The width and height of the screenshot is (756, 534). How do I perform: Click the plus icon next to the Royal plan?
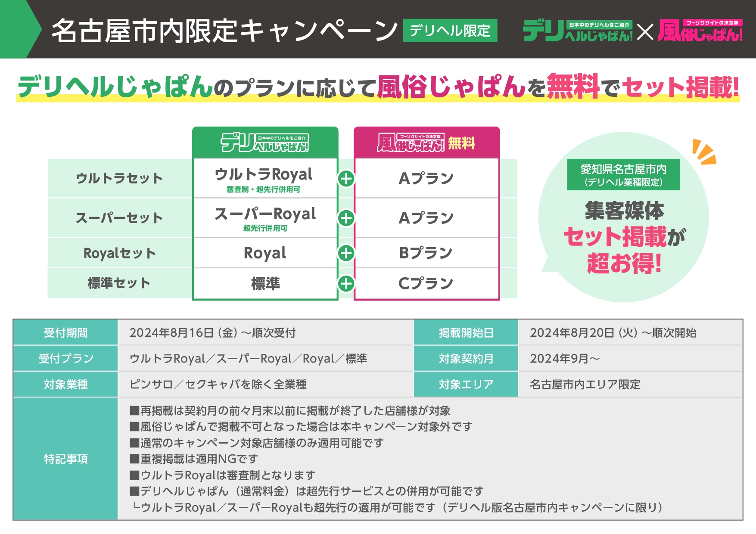(346, 253)
